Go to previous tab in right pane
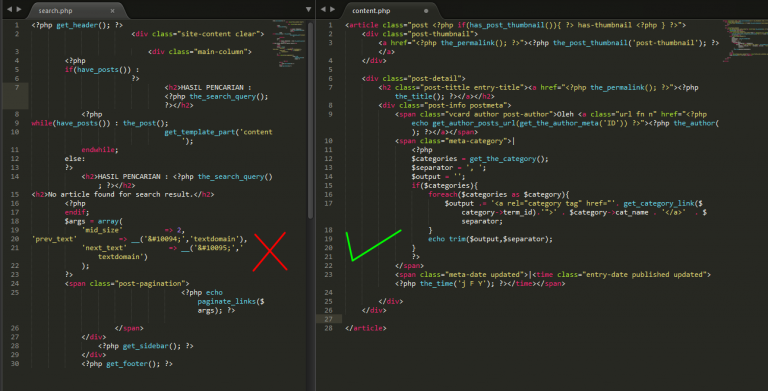The width and height of the screenshot is (768, 391). pos(323,9)
